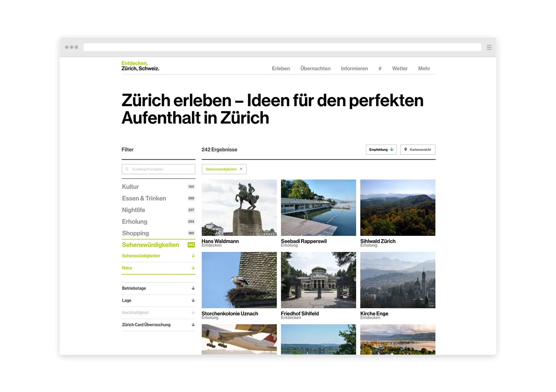Select the Kultur category filter
556x392 pixels.
pyautogui.click(x=130, y=187)
